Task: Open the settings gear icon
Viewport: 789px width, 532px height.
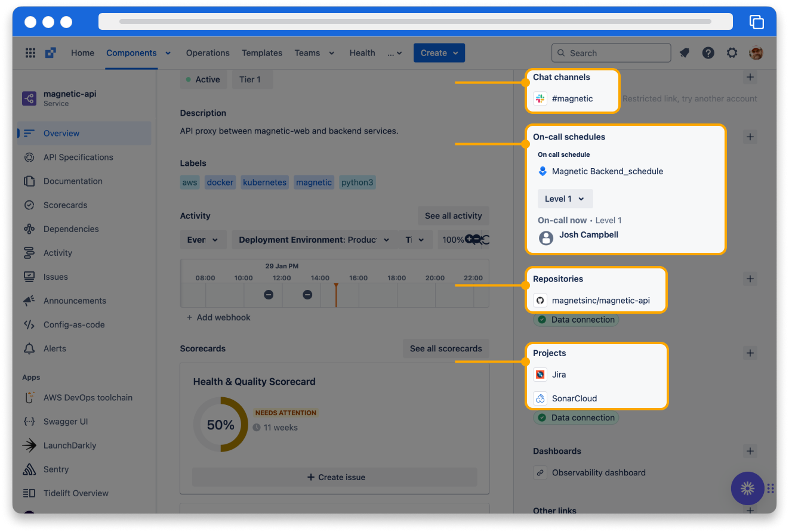Action: [732, 53]
